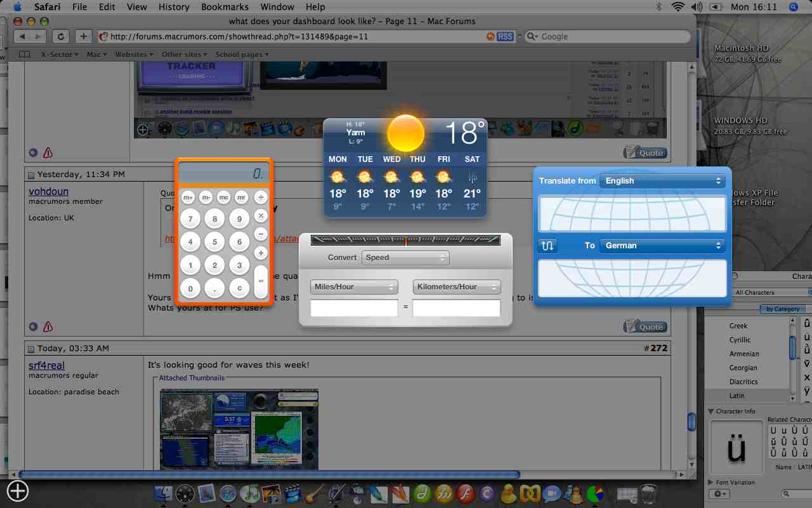Open the Kilometers/Hour unit dropdown
The image size is (812, 508).
point(457,287)
